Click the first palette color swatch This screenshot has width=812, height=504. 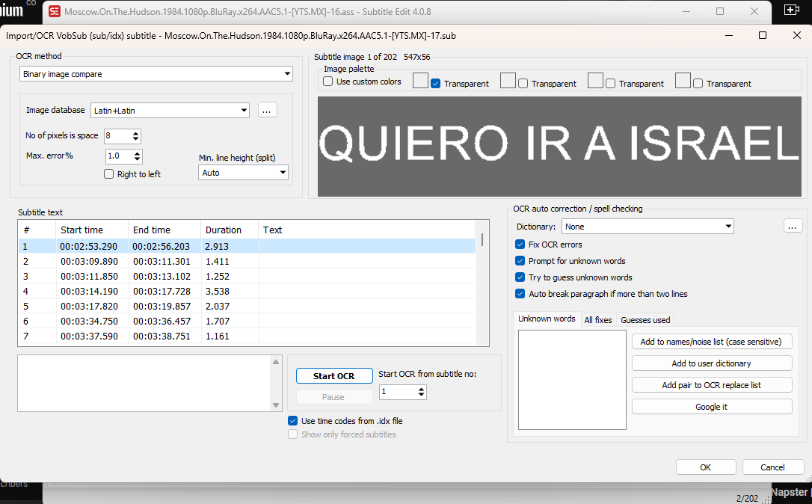(x=420, y=80)
